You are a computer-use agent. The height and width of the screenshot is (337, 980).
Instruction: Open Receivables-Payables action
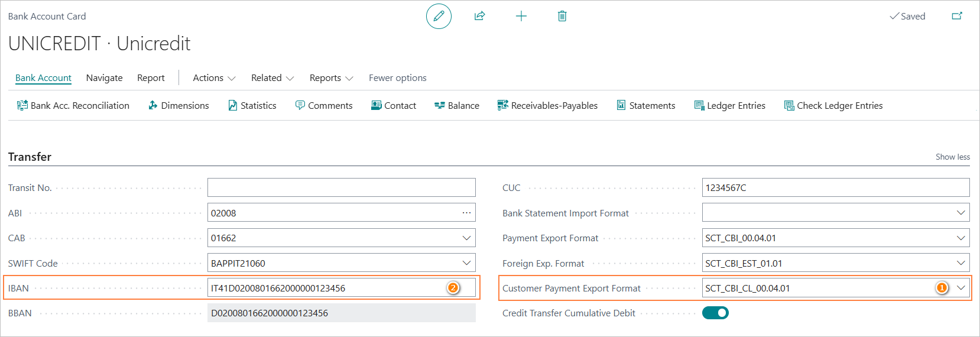[547, 105]
